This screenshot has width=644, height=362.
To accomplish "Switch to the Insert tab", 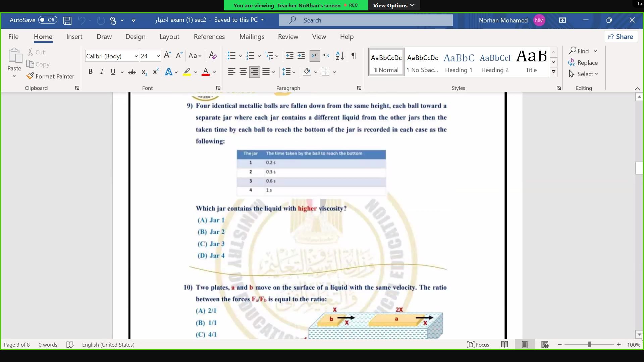I will (74, 37).
